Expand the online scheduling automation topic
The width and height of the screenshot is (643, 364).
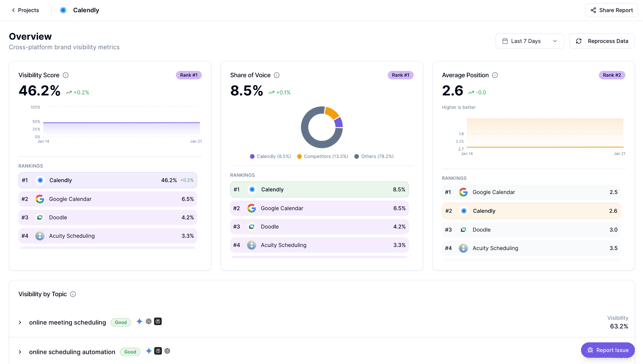pos(20,352)
